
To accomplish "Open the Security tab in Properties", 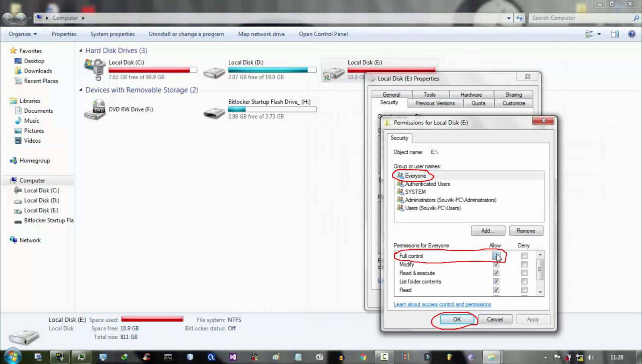I will 389,103.
